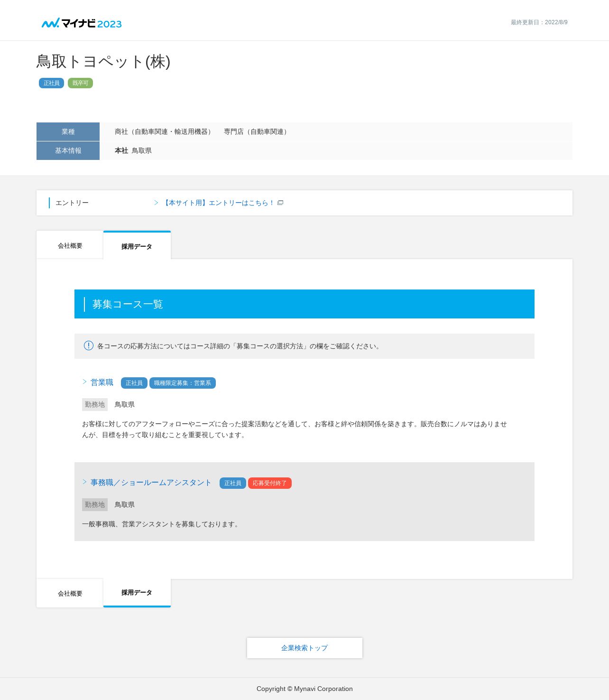Open the bottom 会社概要 tab
This screenshot has height=700, width=609.
(x=70, y=593)
